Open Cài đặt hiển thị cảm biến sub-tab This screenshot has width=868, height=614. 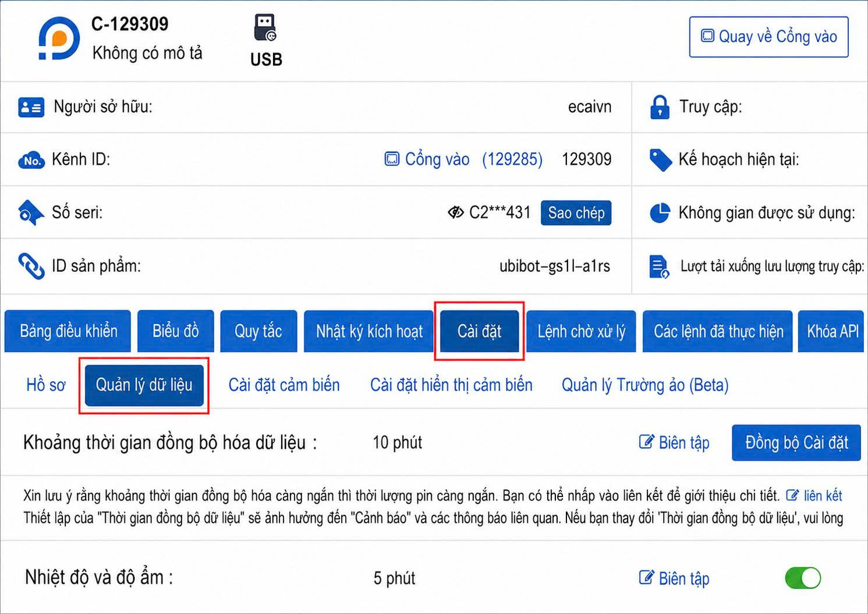(x=451, y=385)
